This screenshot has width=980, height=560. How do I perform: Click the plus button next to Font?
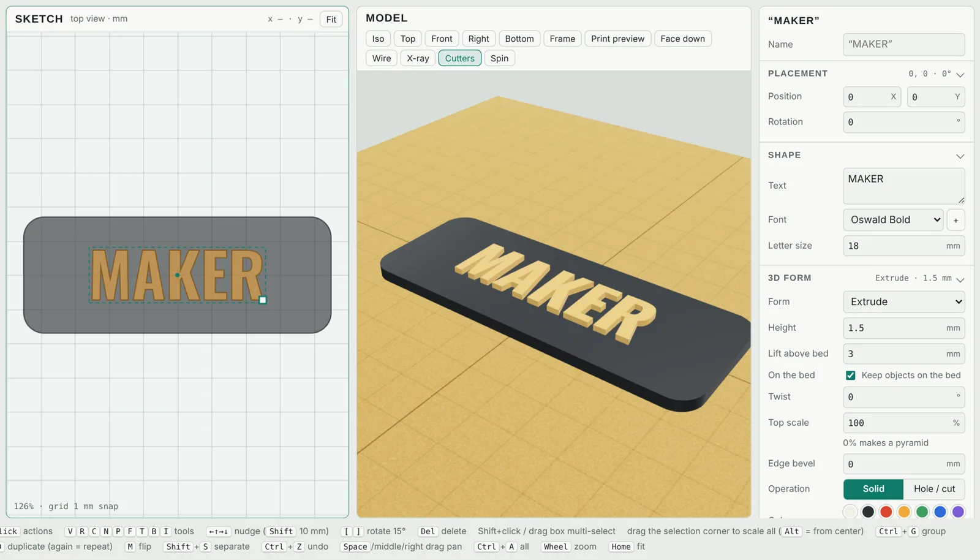point(956,220)
